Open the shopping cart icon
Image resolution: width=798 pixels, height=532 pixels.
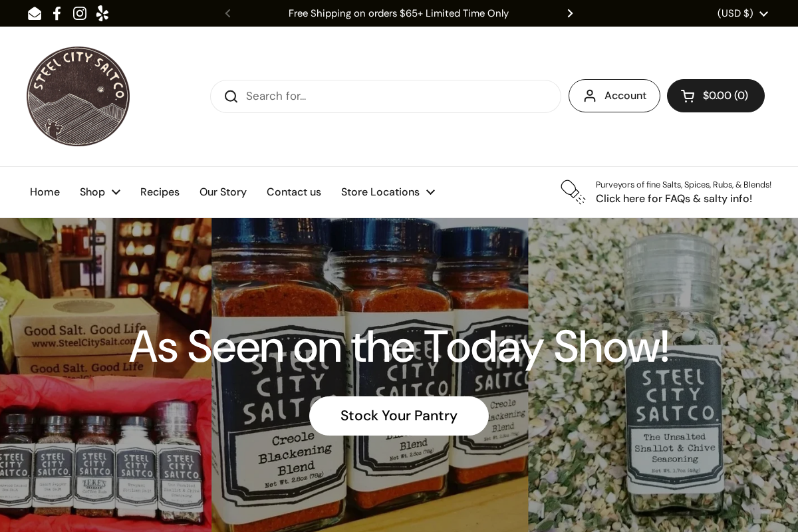click(688, 96)
